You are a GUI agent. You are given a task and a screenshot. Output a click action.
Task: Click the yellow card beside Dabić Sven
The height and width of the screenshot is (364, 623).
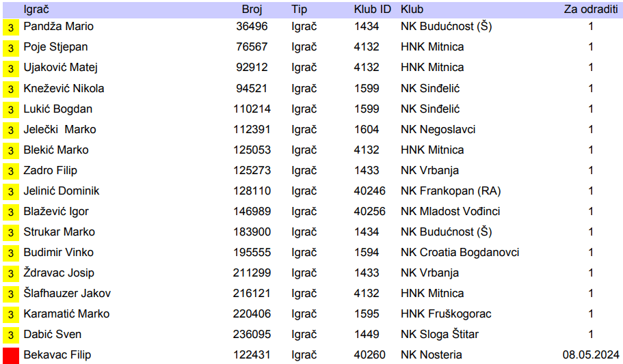11,335
